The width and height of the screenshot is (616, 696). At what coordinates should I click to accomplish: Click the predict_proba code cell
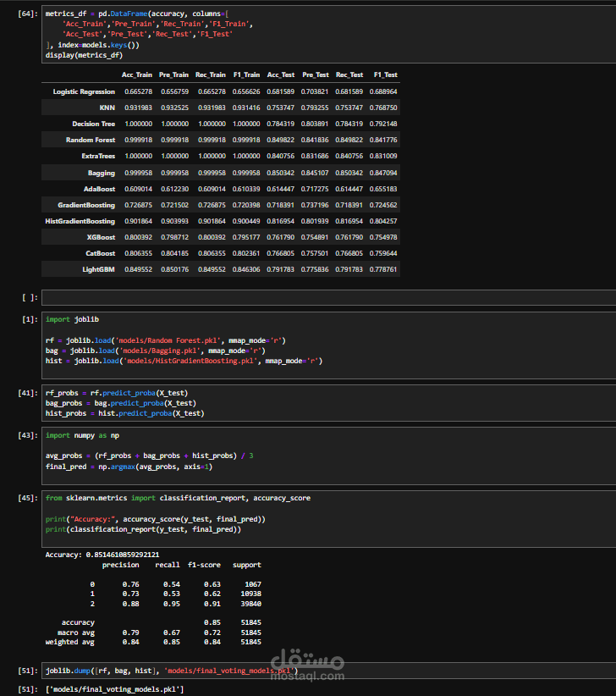point(328,403)
